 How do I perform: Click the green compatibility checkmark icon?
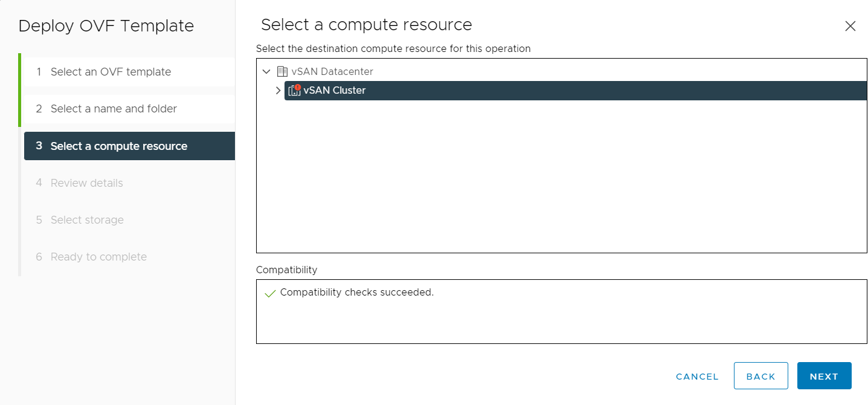270,293
